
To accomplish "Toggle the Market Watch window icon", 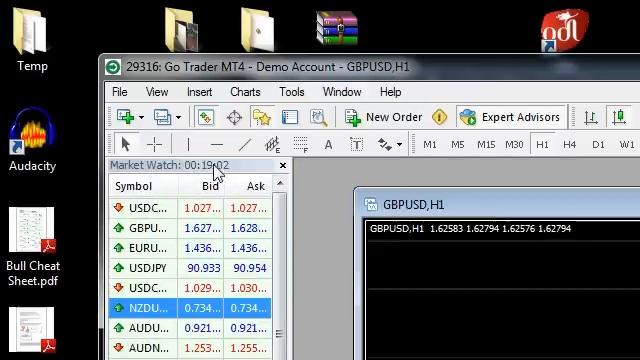I will (x=205, y=118).
